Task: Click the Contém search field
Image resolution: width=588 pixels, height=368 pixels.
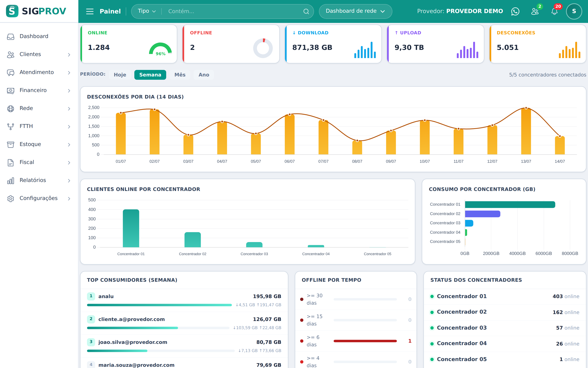Action: (233, 11)
